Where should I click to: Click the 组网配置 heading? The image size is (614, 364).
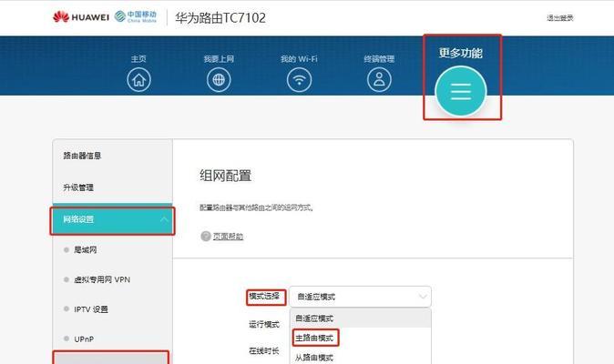pos(226,176)
